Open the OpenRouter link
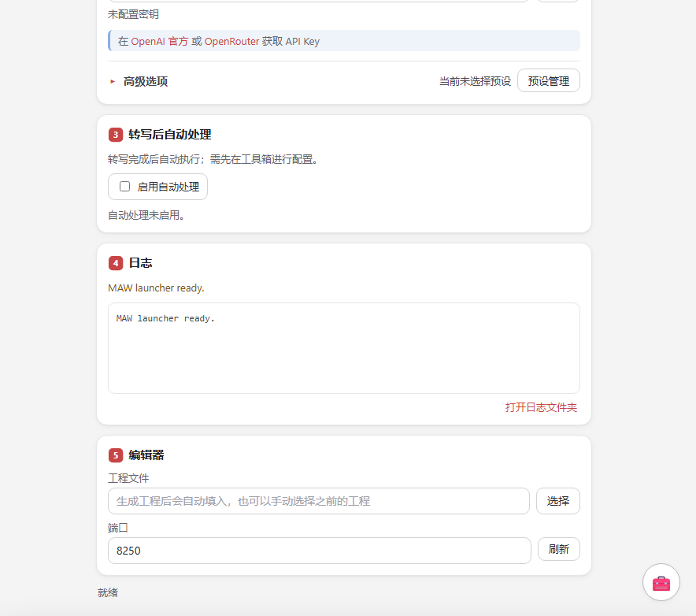 click(231, 41)
